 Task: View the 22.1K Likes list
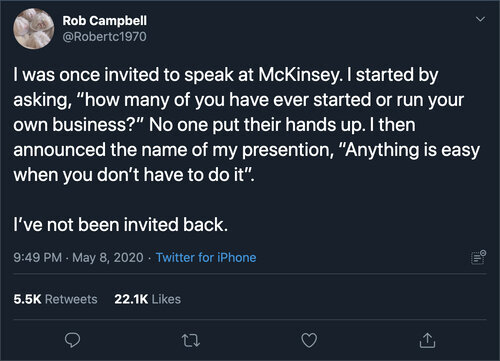point(147,299)
